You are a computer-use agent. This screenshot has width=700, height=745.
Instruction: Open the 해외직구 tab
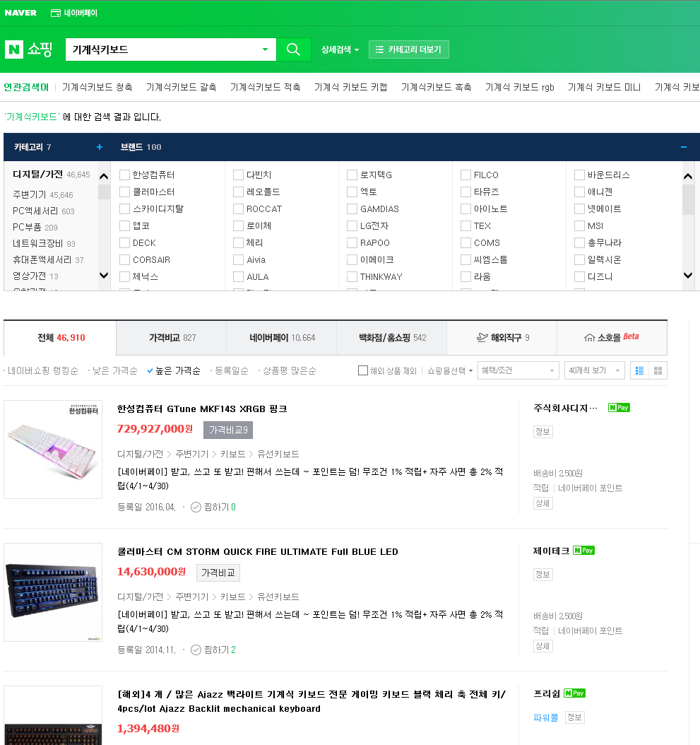[502, 338]
